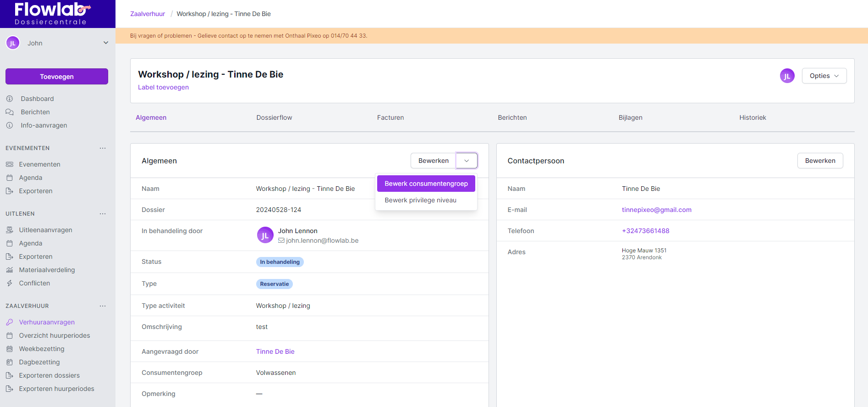Switch to the Dossierflow tab
The height and width of the screenshot is (407, 868).
[x=274, y=117]
